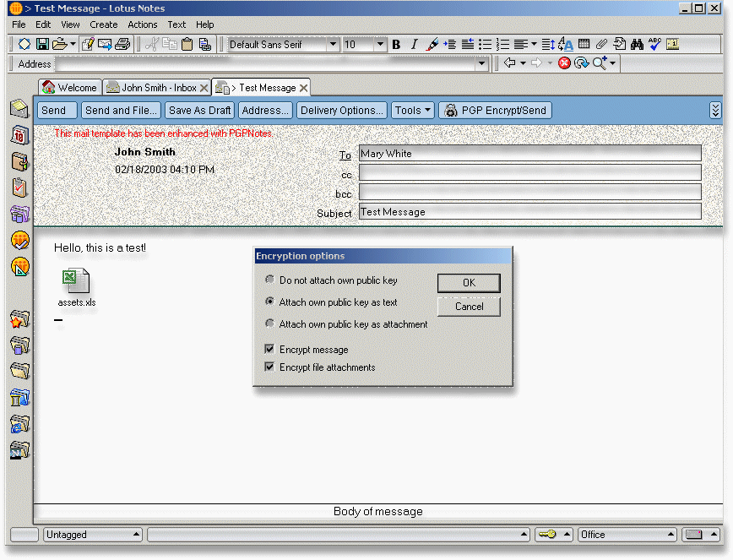The image size is (733, 560).
Task: Click PGP Encrypt/Send button
Action: (496, 111)
